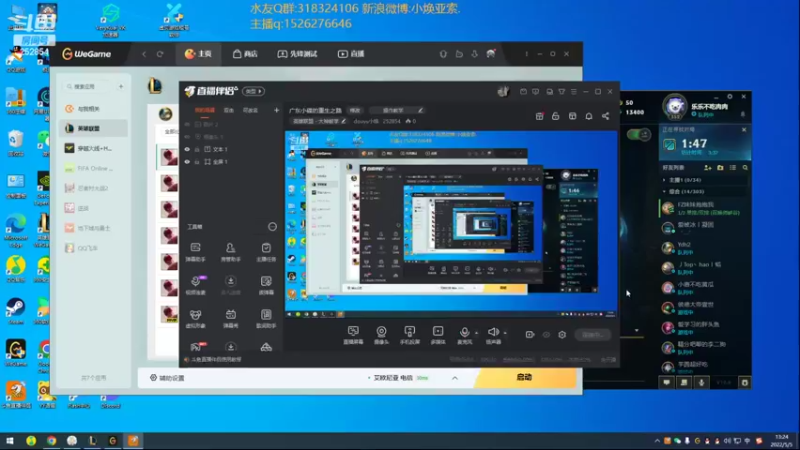This screenshot has height=450, width=800.
Task: Toggle visibility eye for 全屏 1 layer
Action: tap(187, 162)
